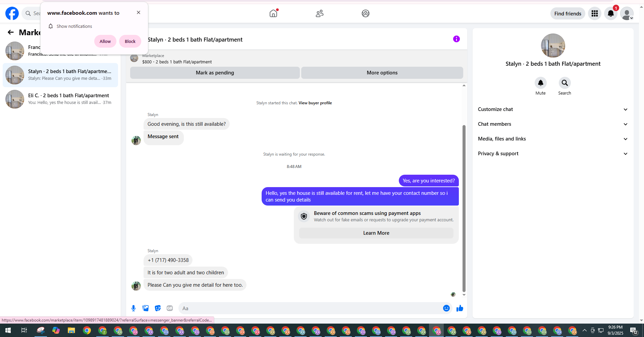Open More options for the listing
The height and width of the screenshot is (337, 644).
(x=382, y=73)
